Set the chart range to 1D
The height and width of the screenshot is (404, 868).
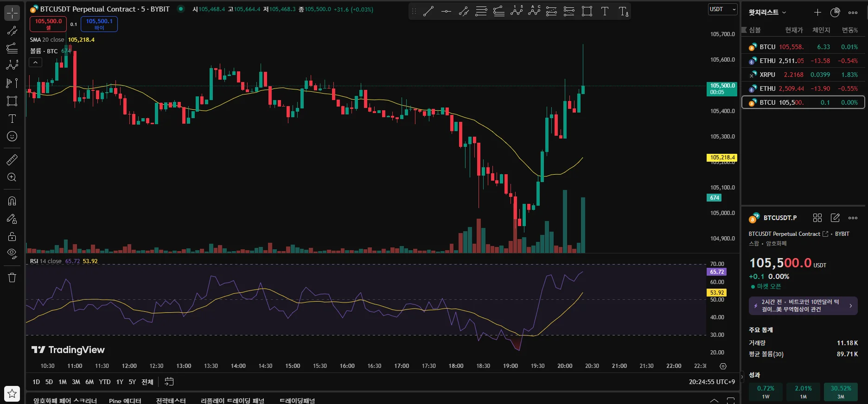pyautogui.click(x=36, y=382)
